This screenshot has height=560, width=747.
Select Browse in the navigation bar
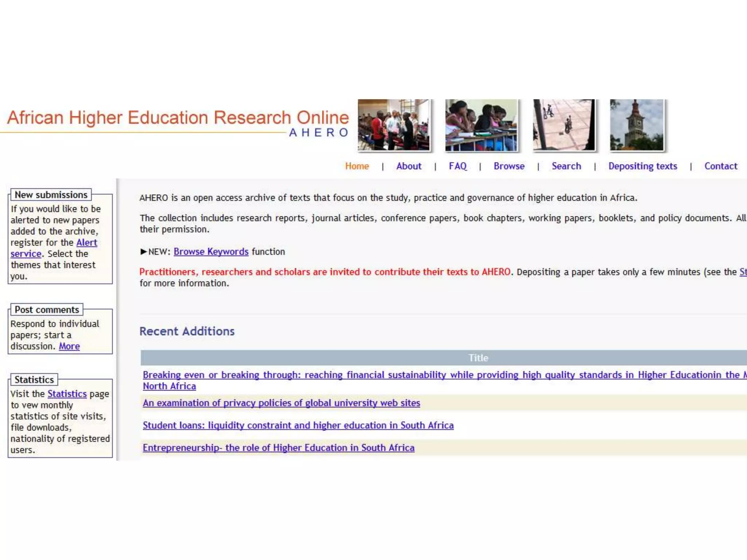tap(509, 166)
